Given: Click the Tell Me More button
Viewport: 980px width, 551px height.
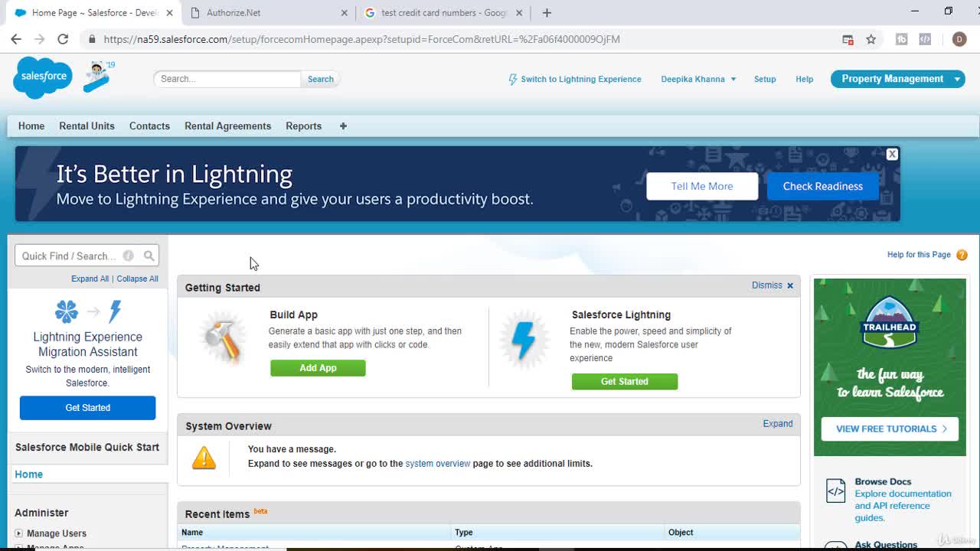Looking at the screenshot, I should pos(702,186).
